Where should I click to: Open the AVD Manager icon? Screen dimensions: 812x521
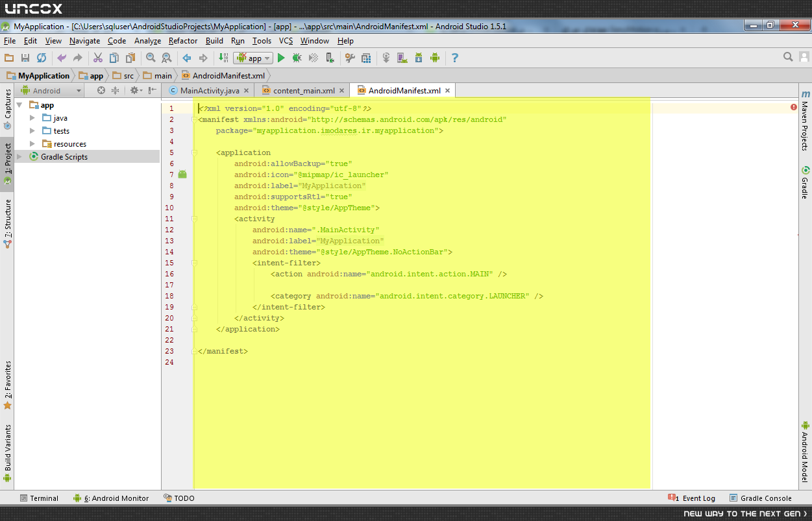tap(402, 58)
